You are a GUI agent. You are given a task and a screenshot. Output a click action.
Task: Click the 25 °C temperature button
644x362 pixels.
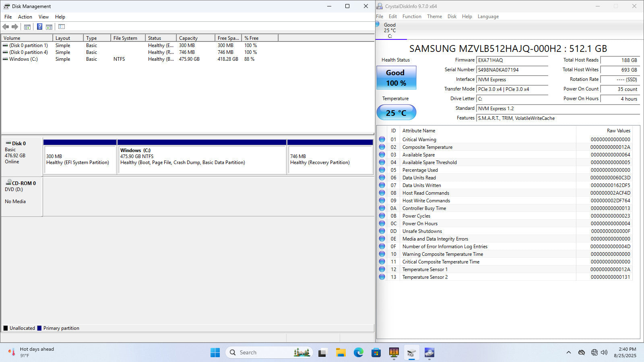pyautogui.click(x=396, y=113)
